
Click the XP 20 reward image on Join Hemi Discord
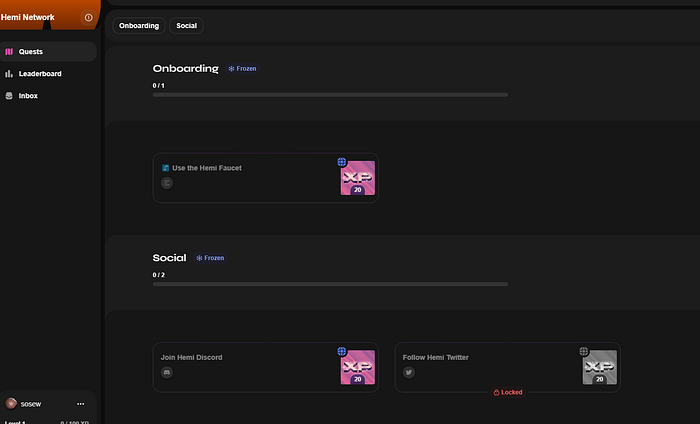(358, 367)
